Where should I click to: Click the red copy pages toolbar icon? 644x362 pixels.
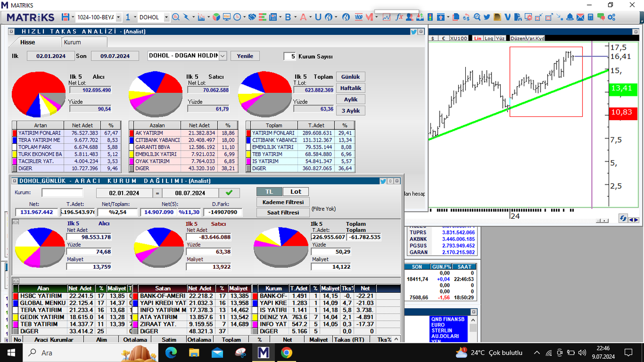[x=456, y=17]
